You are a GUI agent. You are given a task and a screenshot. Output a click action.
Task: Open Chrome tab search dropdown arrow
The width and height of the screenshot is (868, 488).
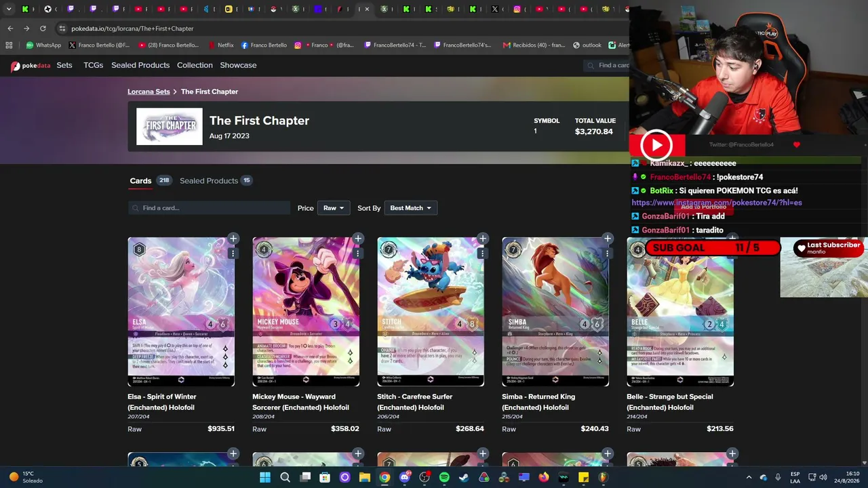coord(9,9)
